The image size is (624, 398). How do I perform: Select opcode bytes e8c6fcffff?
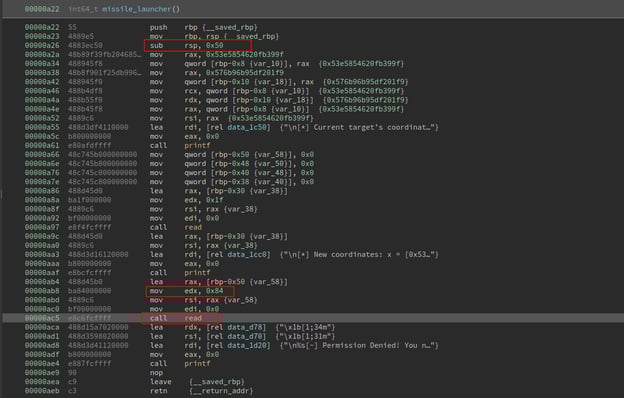[x=90, y=318]
